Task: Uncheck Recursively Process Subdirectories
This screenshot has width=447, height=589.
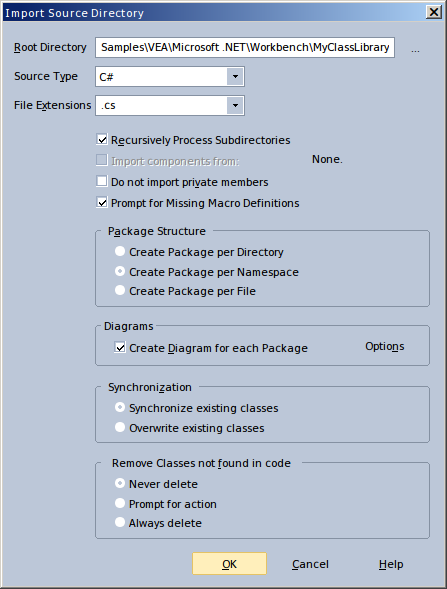Action: coord(102,140)
